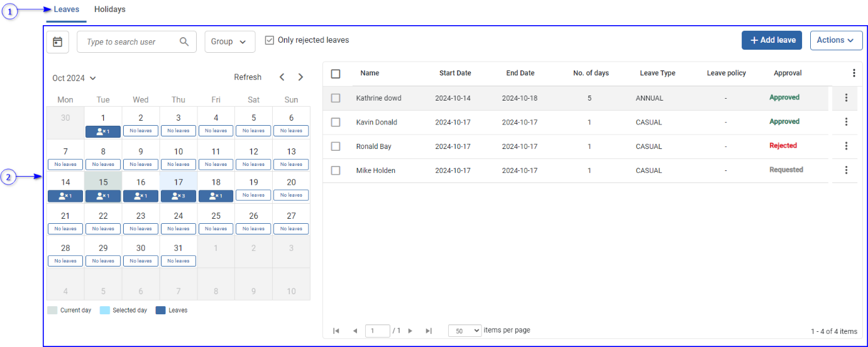Expand the Group dropdown
Screen dimensions: 868x347
pyautogui.click(x=229, y=41)
